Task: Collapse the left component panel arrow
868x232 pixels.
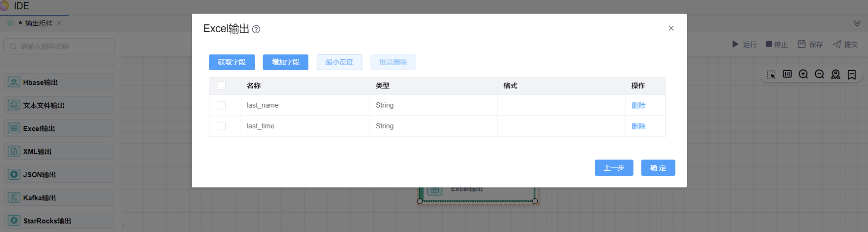Action: coord(123,226)
